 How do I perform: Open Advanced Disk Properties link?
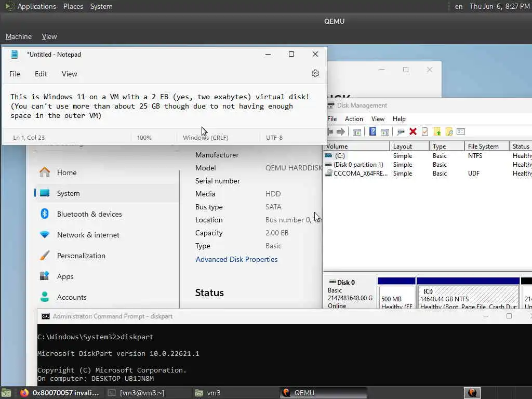point(236,259)
